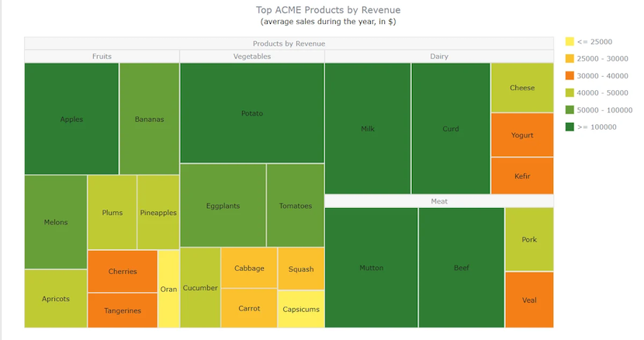Expand the Vegetables category header
This screenshot has height=340, width=644.
click(251, 57)
